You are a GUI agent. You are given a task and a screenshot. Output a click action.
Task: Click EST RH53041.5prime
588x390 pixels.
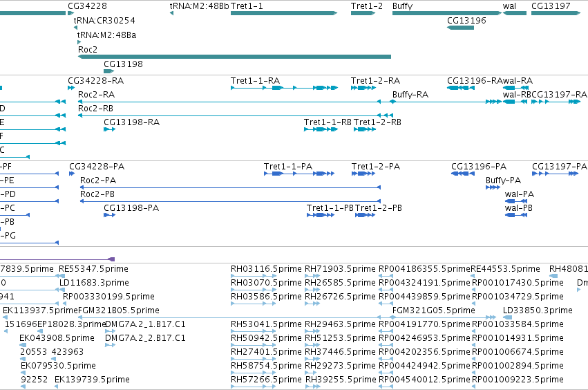(266, 324)
